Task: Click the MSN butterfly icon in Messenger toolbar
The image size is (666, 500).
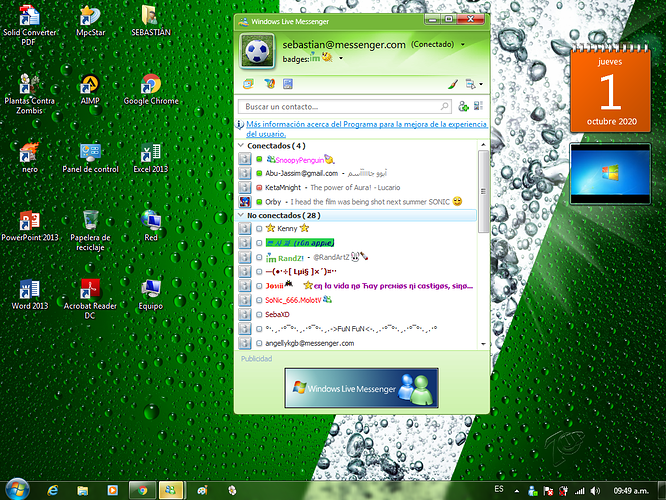Action: pos(268,84)
